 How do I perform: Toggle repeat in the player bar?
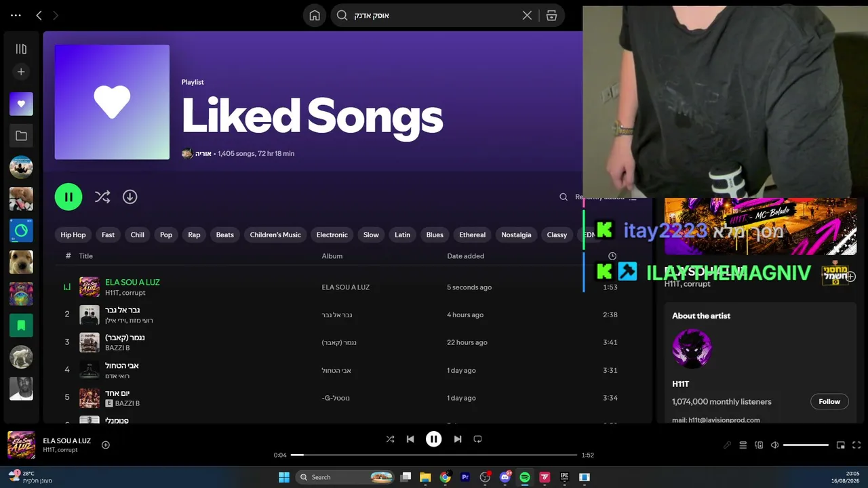pyautogui.click(x=477, y=439)
